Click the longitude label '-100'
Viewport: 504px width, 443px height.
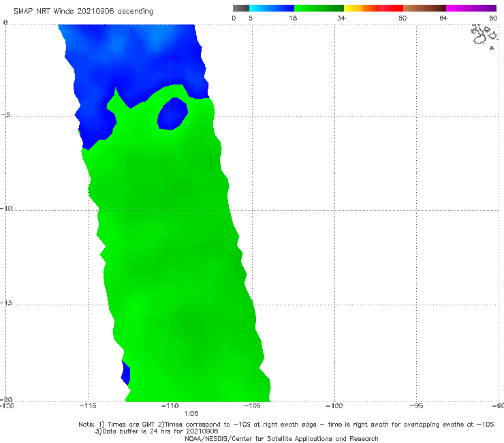[334, 406]
